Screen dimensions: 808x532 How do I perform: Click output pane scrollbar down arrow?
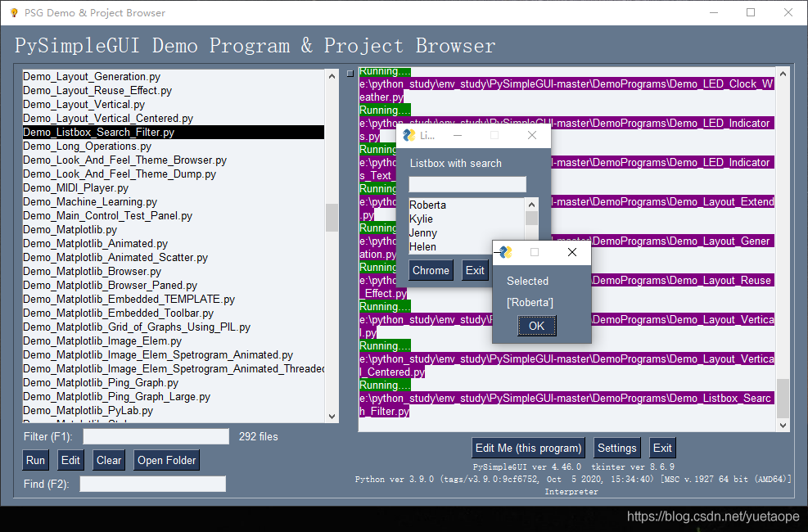click(x=783, y=426)
